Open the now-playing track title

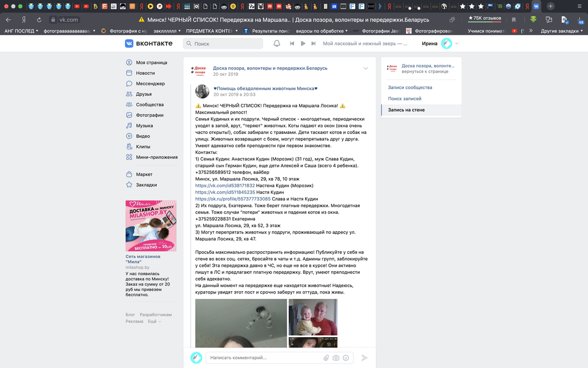[x=365, y=43]
